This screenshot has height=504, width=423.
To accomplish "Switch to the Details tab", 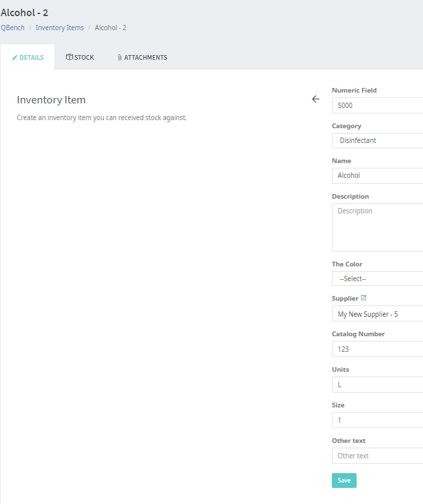I will click(x=27, y=58).
